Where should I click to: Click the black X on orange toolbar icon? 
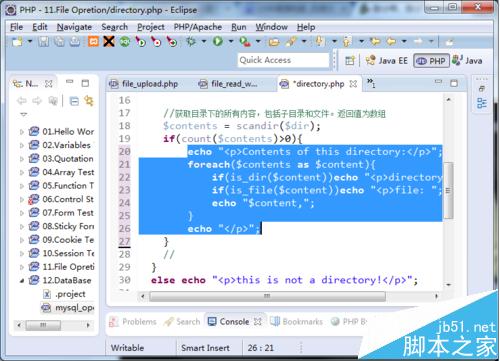109,42
